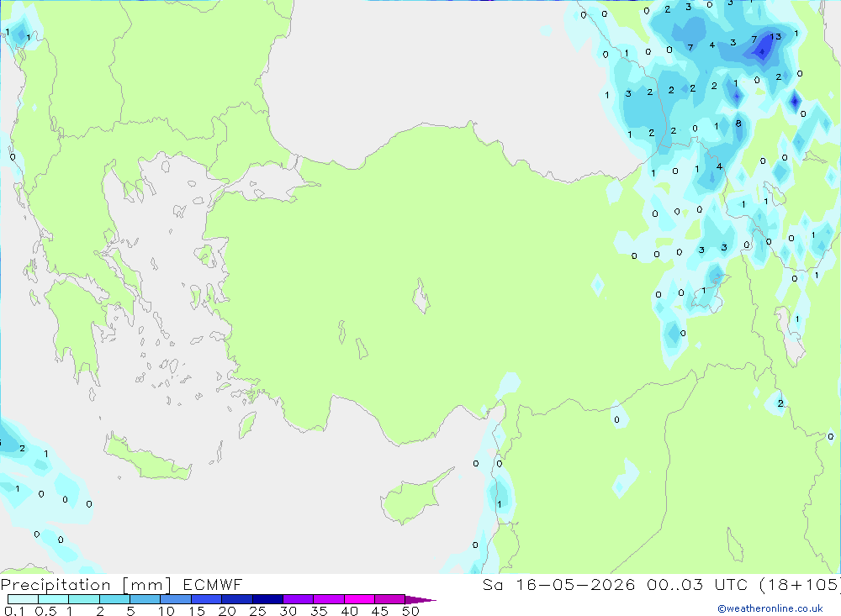Pick the 1–2 mm legend color swatch
The width and height of the screenshot is (841, 616).
click(83, 599)
